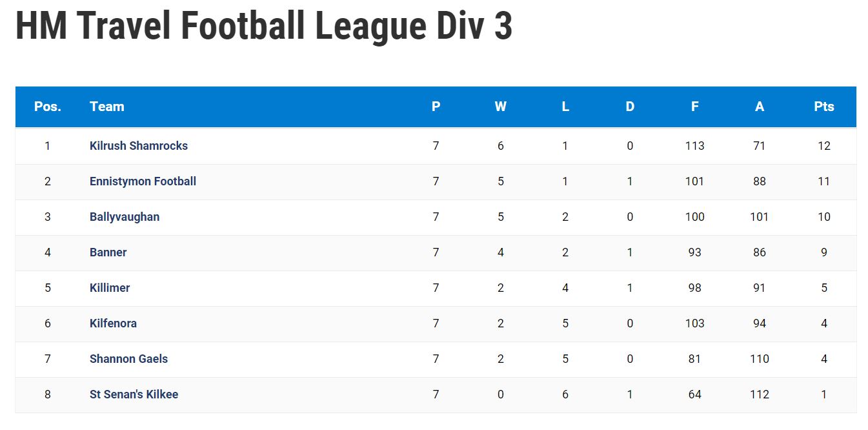The width and height of the screenshot is (868, 430).
Task: Open the Kilfenora team link
Action: click(x=113, y=323)
